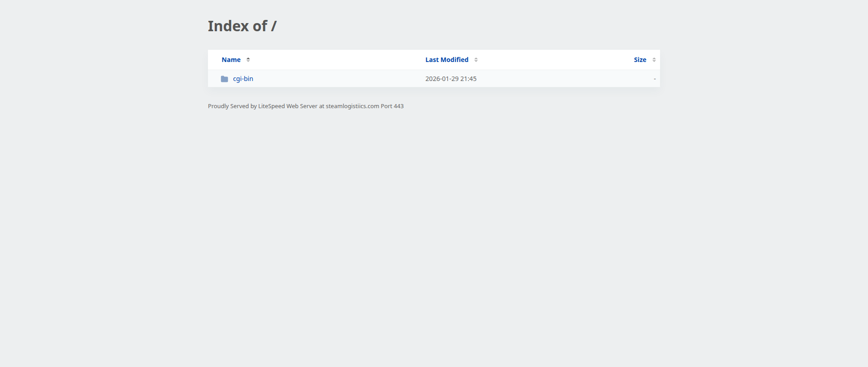Image resolution: width=868 pixels, height=367 pixels.
Task: Sort the listing by Last Modified header
Action: [447, 60]
